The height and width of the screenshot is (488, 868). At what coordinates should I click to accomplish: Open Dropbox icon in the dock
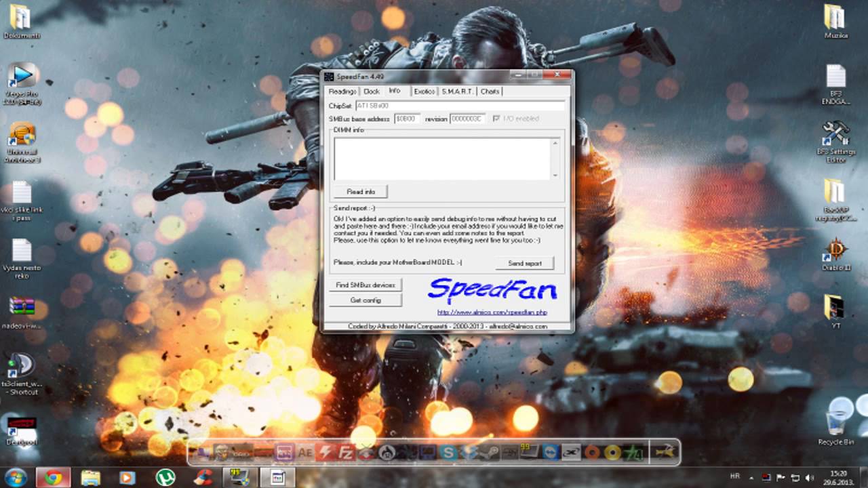[x=469, y=452]
